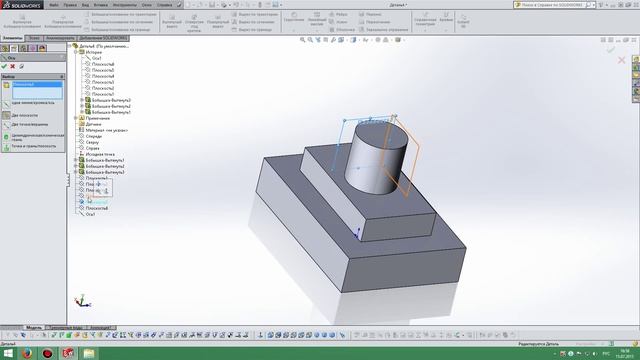This screenshot has width=640, height=360.
Task: Select the Rib tool
Action: tap(338, 14)
